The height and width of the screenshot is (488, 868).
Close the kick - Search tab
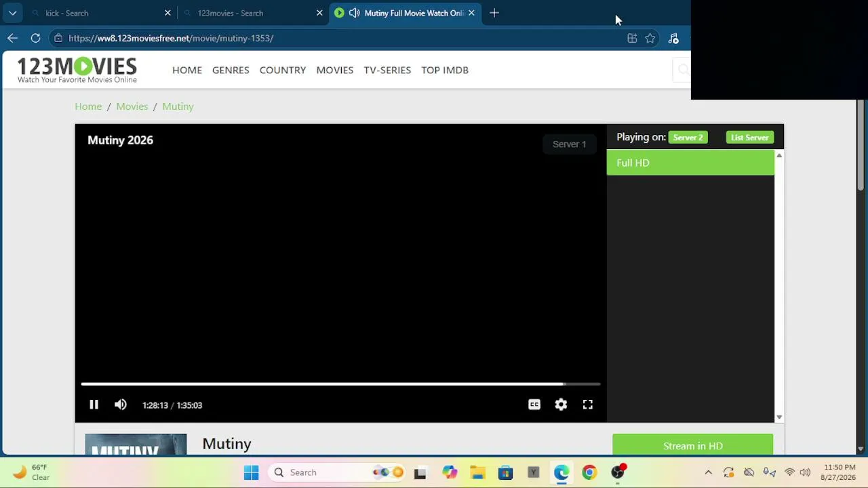point(167,13)
